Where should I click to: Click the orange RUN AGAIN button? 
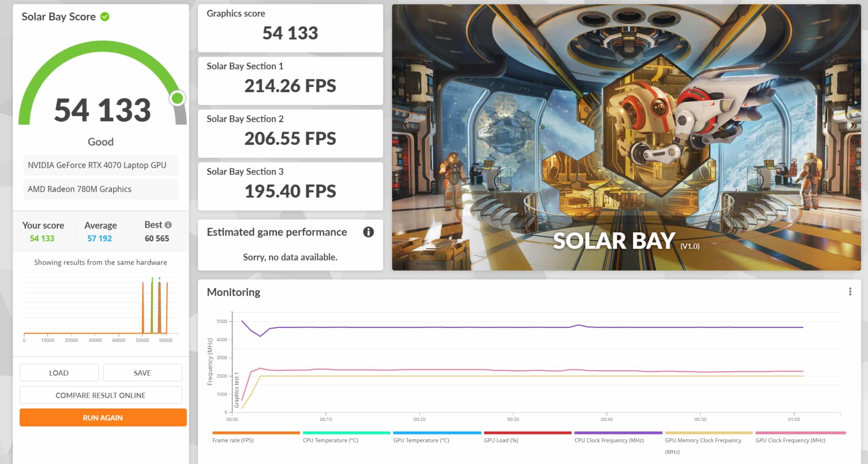click(x=103, y=418)
